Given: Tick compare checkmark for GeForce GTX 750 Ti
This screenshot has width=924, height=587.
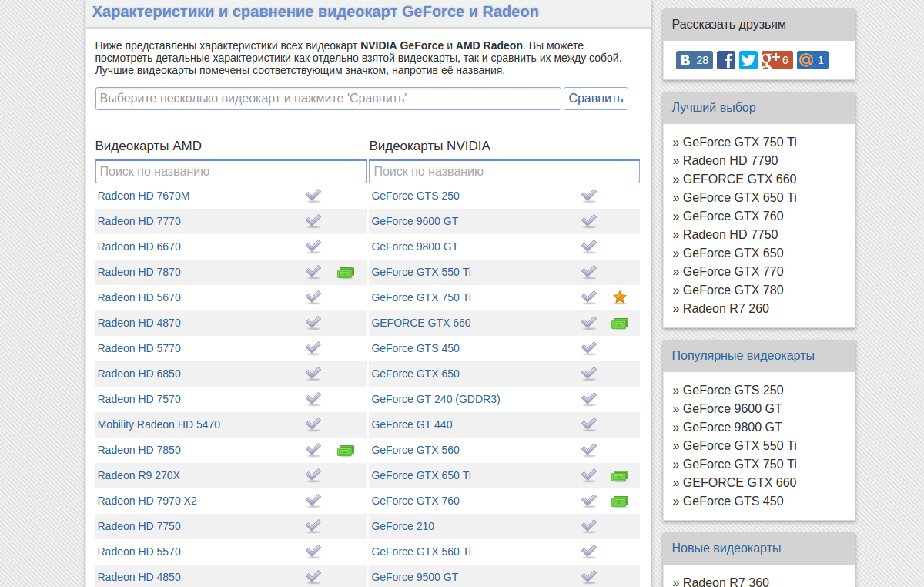Looking at the screenshot, I should click(589, 297).
